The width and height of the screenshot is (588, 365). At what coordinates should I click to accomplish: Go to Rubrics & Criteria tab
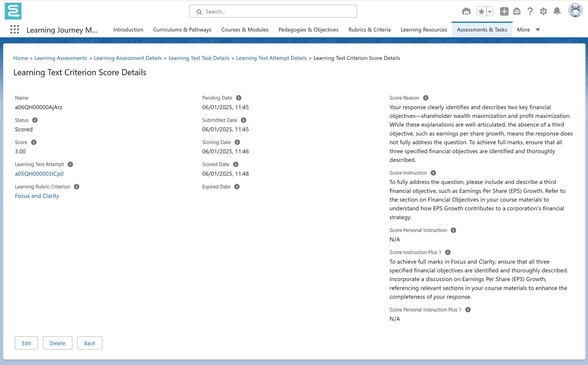point(369,30)
